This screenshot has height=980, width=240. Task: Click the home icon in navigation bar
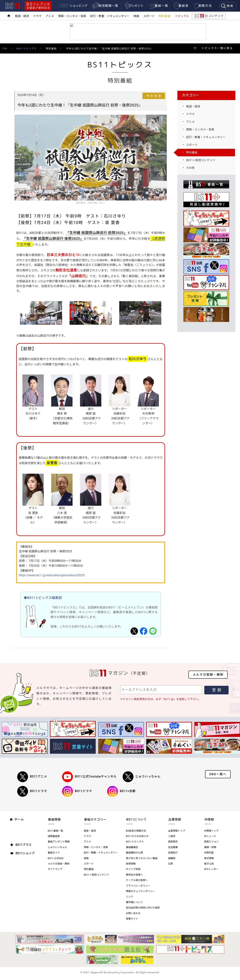point(9,16)
